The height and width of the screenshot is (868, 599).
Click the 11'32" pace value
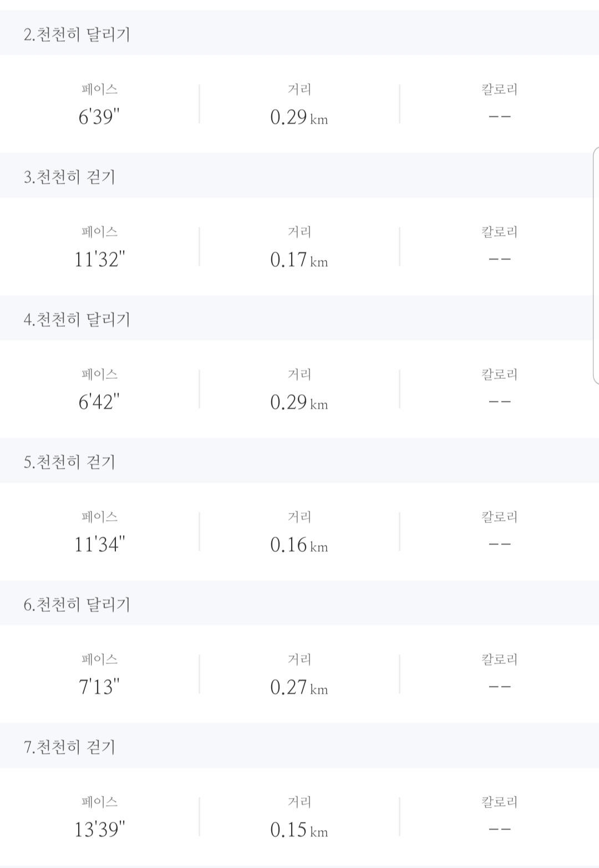coord(100,260)
